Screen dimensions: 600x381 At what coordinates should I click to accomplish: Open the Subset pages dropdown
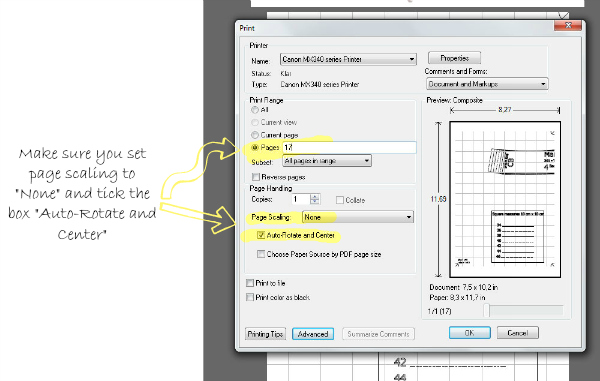327,161
